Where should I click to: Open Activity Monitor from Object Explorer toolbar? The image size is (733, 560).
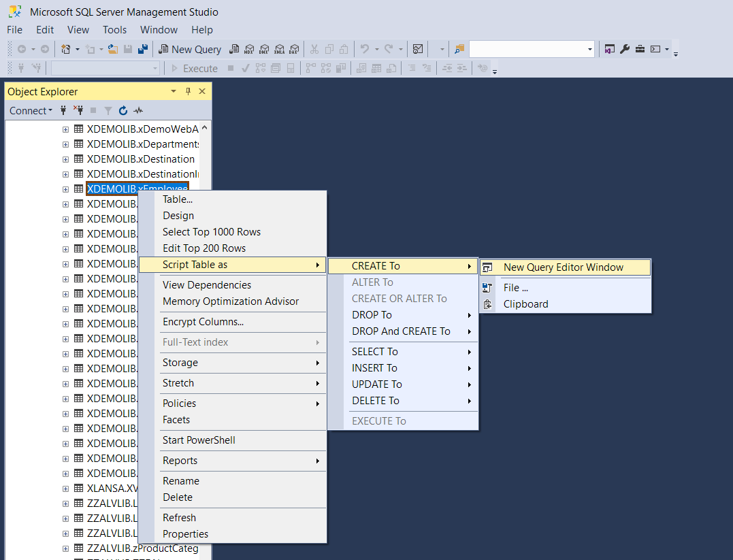point(139,110)
